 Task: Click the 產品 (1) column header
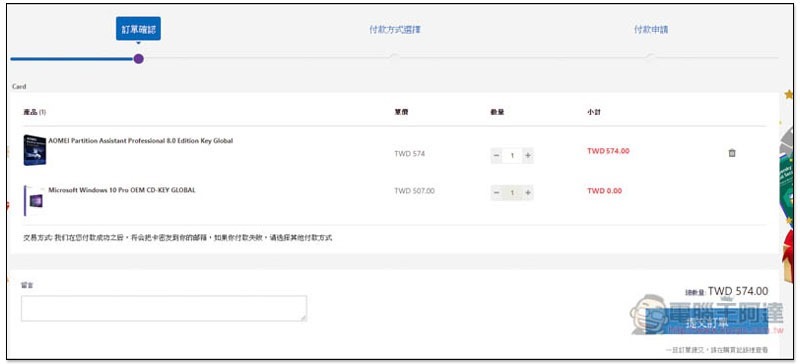(x=34, y=112)
